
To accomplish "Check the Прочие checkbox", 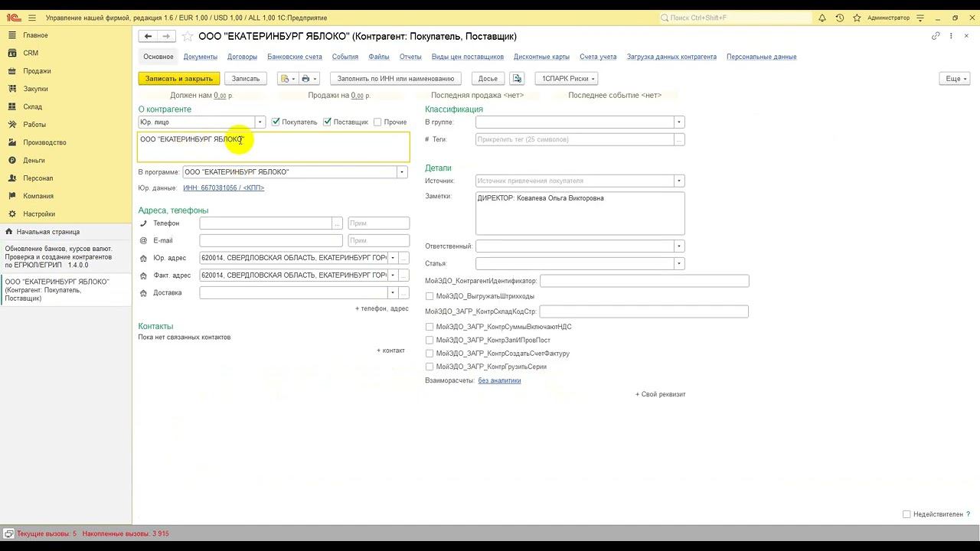I will 377,122.
